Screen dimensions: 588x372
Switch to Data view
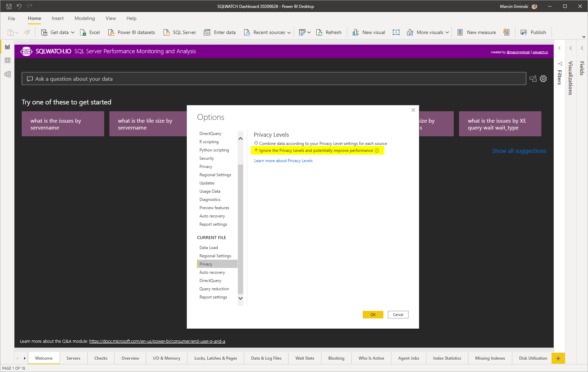click(x=8, y=60)
